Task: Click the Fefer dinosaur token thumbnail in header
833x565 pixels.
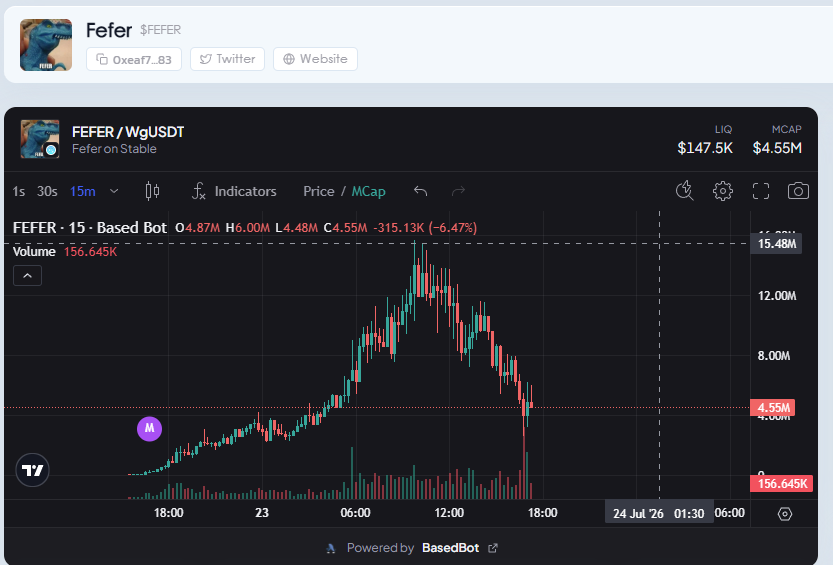Action: pyautogui.click(x=46, y=45)
